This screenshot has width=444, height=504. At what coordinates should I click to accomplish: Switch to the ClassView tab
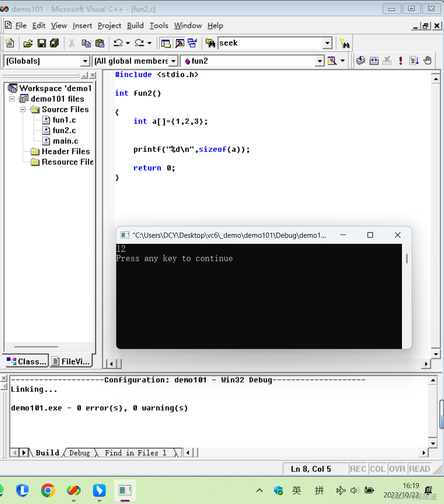click(27, 361)
